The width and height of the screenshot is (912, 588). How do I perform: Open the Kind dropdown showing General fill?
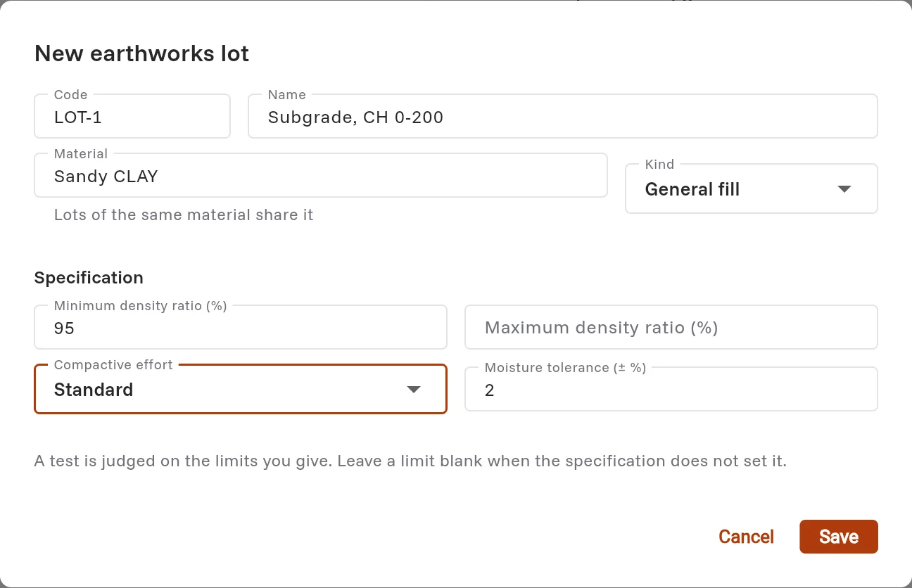[x=752, y=188]
